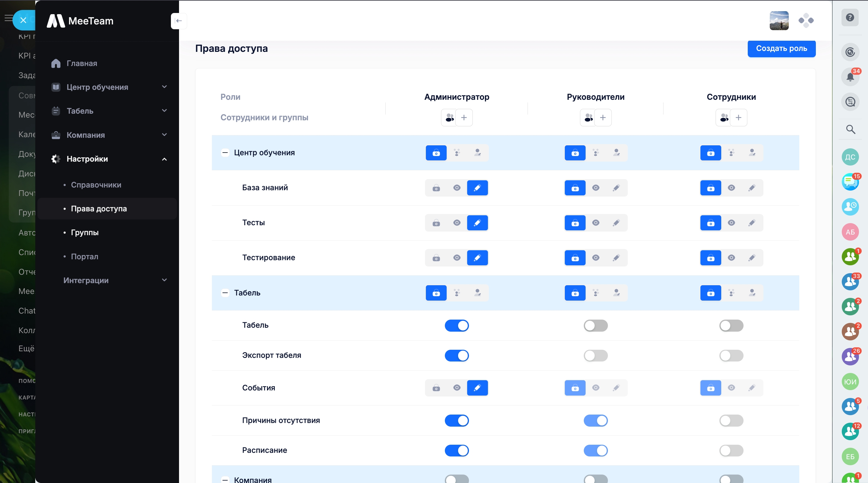
Task: Open the help question mark icon
Action: coord(850,17)
